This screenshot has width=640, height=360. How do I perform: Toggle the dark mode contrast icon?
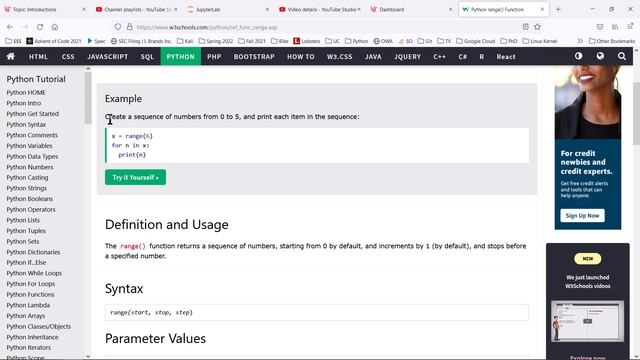578,56
